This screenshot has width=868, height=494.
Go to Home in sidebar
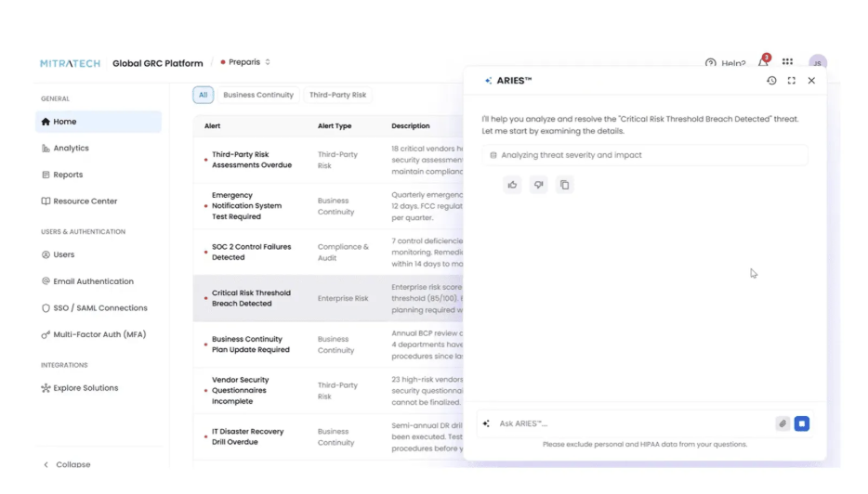[x=99, y=122]
